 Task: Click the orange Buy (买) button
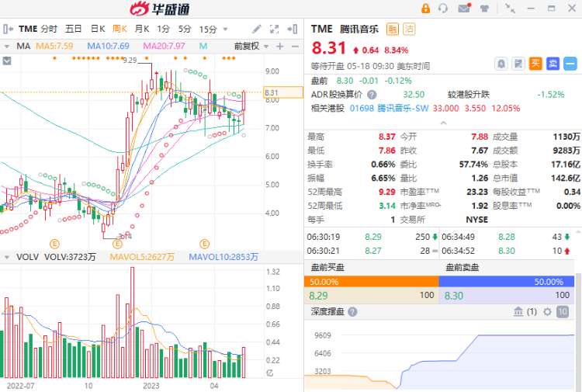click(535, 64)
